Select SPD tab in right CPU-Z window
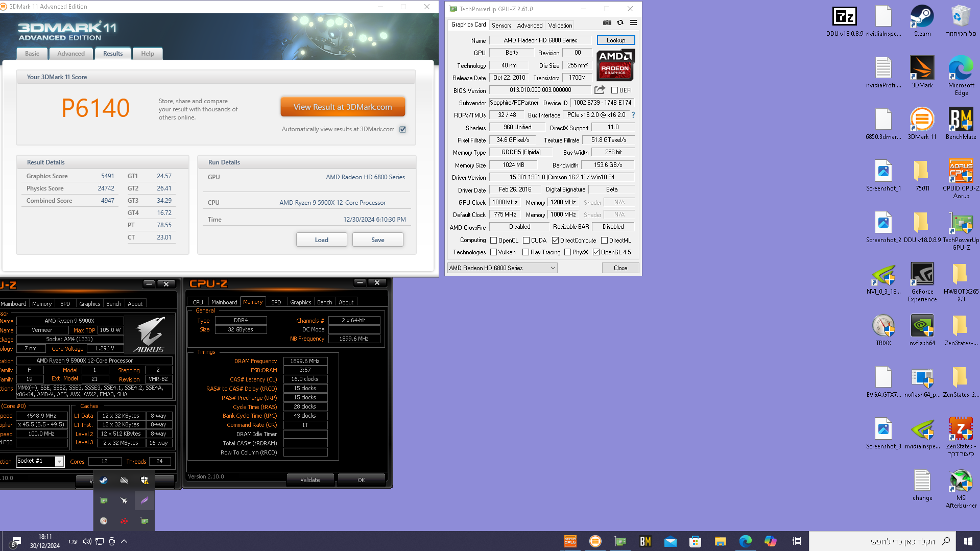The width and height of the screenshot is (980, 551). pos(276,302)
